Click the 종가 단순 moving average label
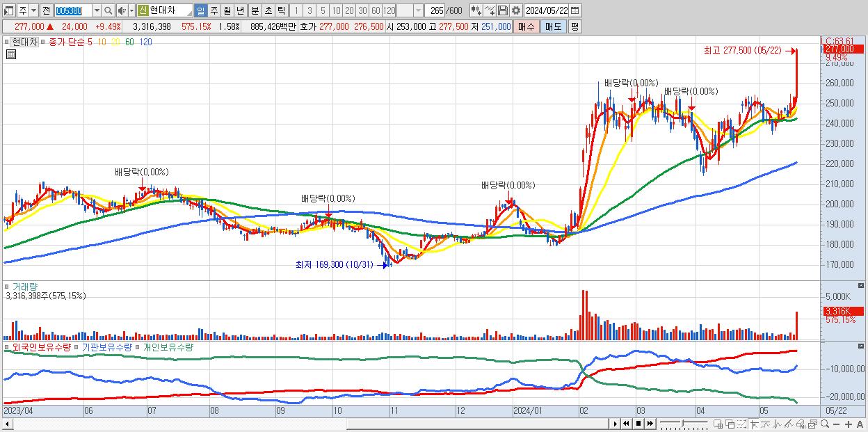The width and height of the screenshot is (868, 432). tap(66, 42)
